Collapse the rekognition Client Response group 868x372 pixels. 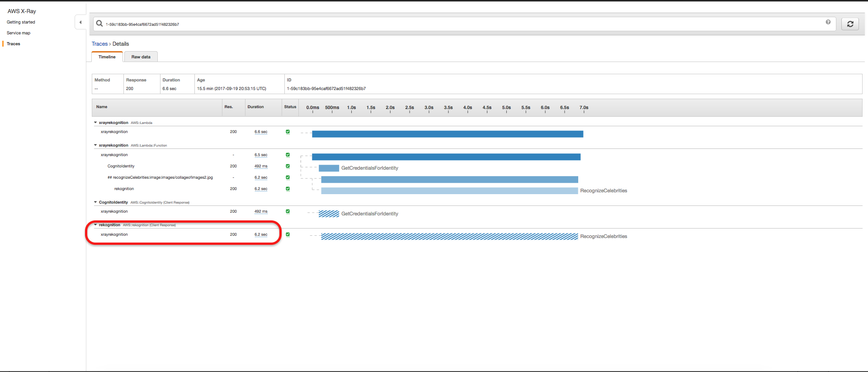tap(95, 225)
